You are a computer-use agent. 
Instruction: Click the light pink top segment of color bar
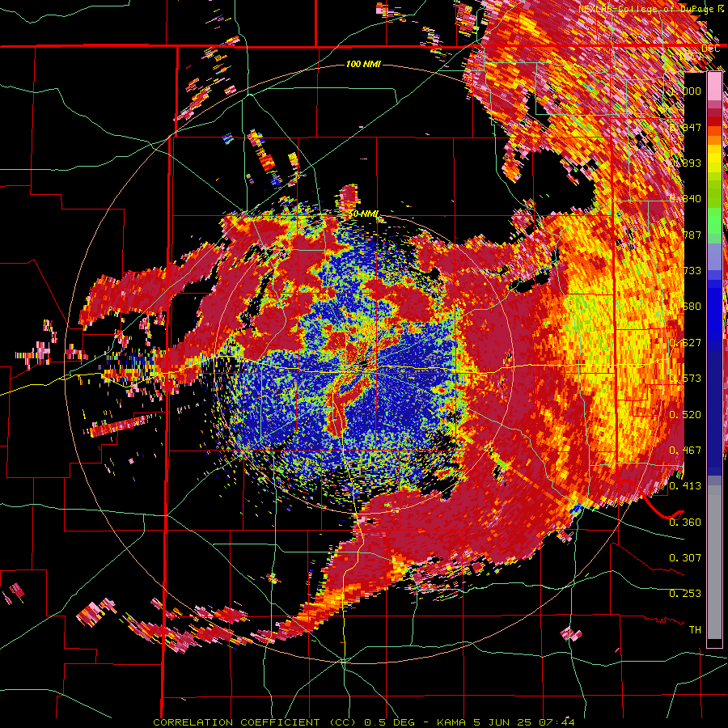[714, 86]
